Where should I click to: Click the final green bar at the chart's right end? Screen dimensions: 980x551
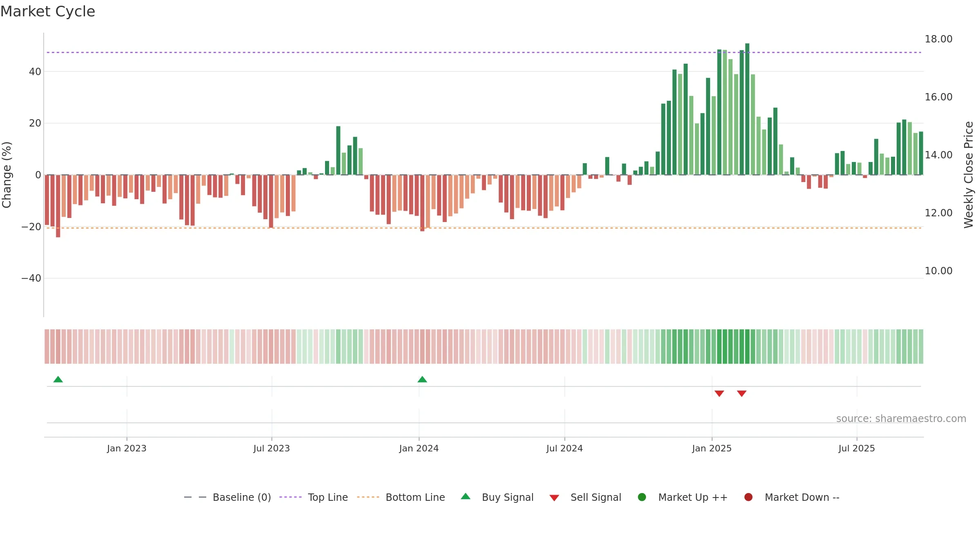pos(921,153)
